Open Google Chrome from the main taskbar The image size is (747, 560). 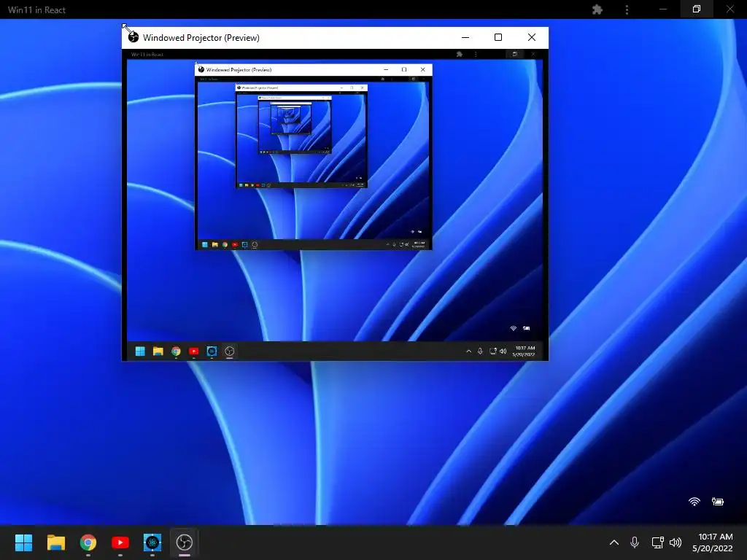(x=88, y=542)
